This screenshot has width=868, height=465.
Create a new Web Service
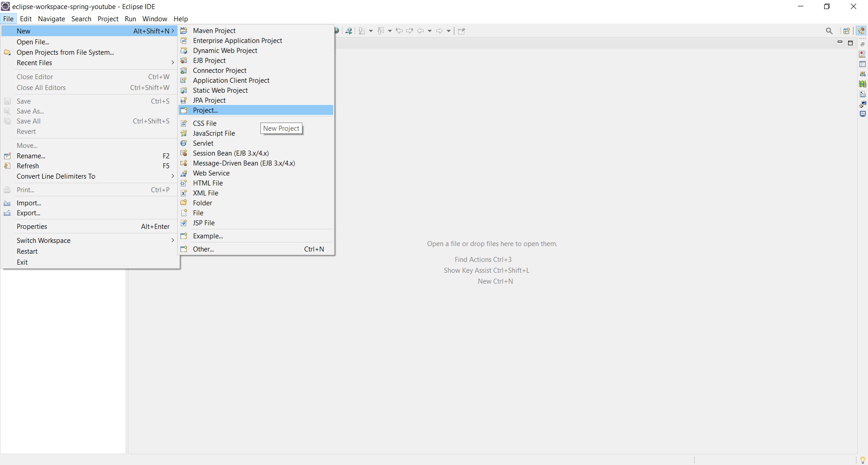(x=256, y=173)
